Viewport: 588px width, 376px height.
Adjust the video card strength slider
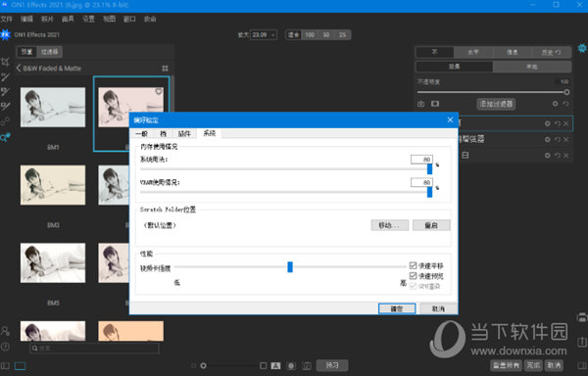pos(290,267)
